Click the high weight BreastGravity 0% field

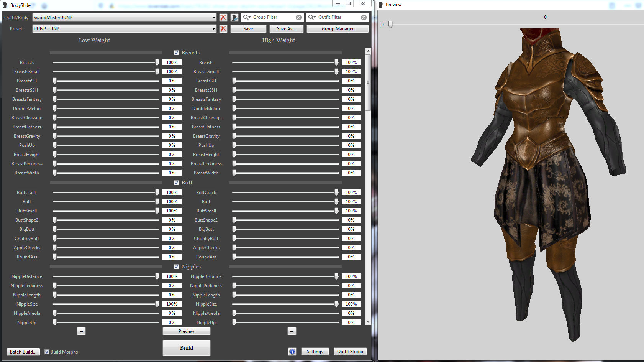pyautogui.click(x=351, y=136)
